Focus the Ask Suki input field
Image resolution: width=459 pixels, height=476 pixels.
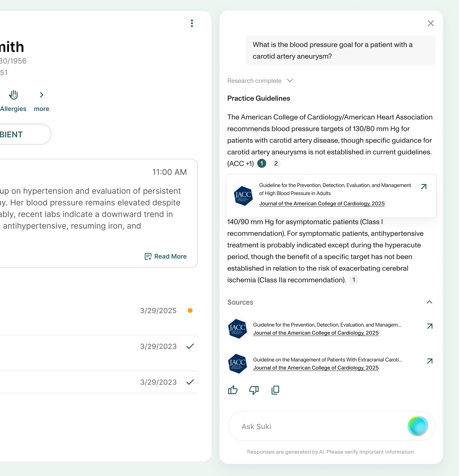pos(332,426)
